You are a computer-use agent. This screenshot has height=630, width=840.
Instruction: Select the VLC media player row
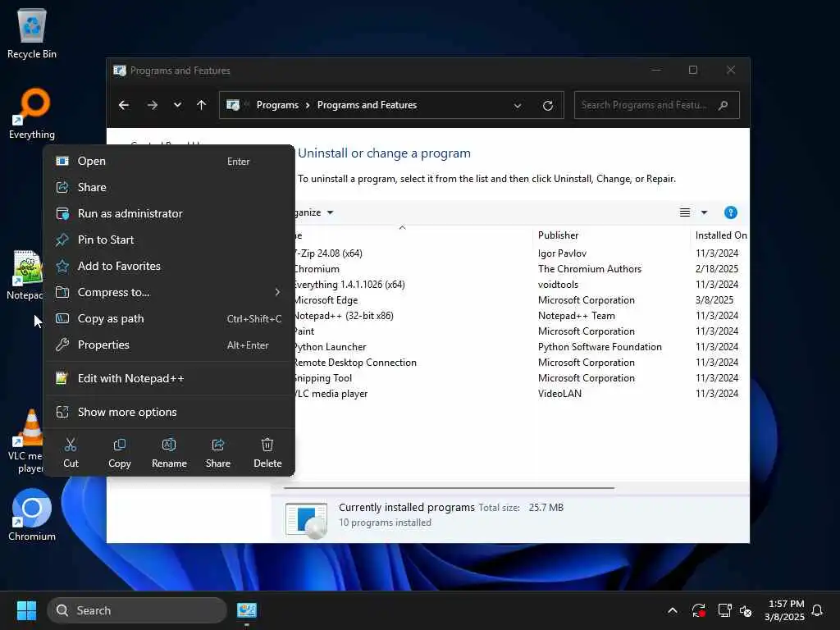521,393
